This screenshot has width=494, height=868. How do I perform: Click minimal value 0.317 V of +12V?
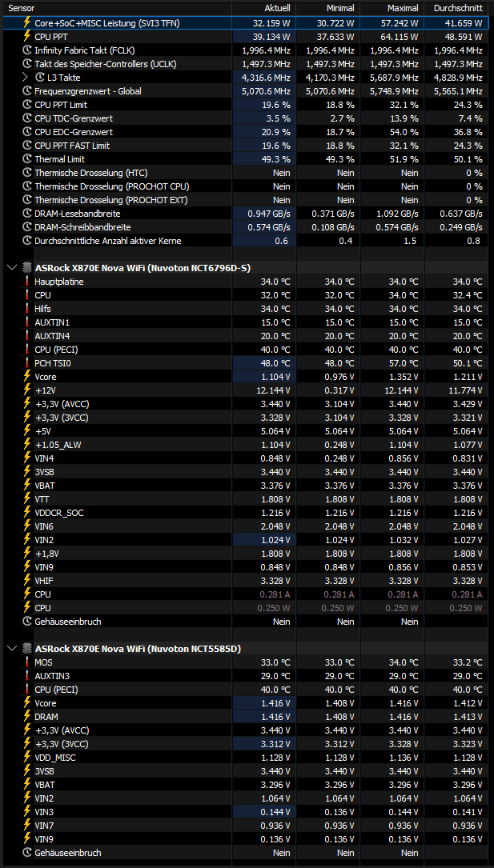pyautogui.click(x=339, y=390)
